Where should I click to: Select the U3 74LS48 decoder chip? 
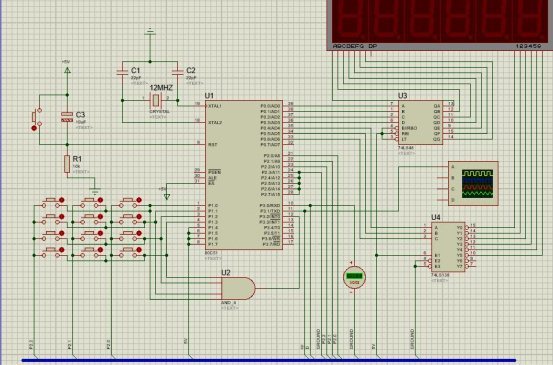pos(420,122)
